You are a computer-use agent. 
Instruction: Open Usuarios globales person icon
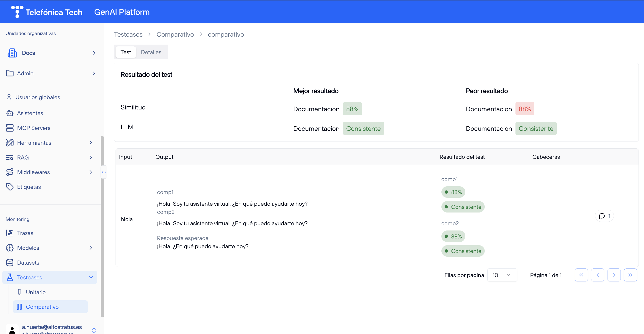click(x=9, y=97)
